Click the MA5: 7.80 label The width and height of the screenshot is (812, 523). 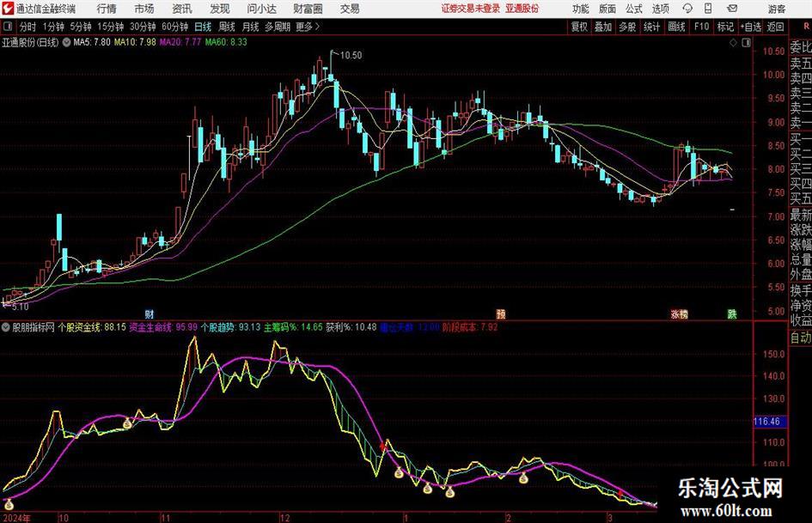(92, 42)
